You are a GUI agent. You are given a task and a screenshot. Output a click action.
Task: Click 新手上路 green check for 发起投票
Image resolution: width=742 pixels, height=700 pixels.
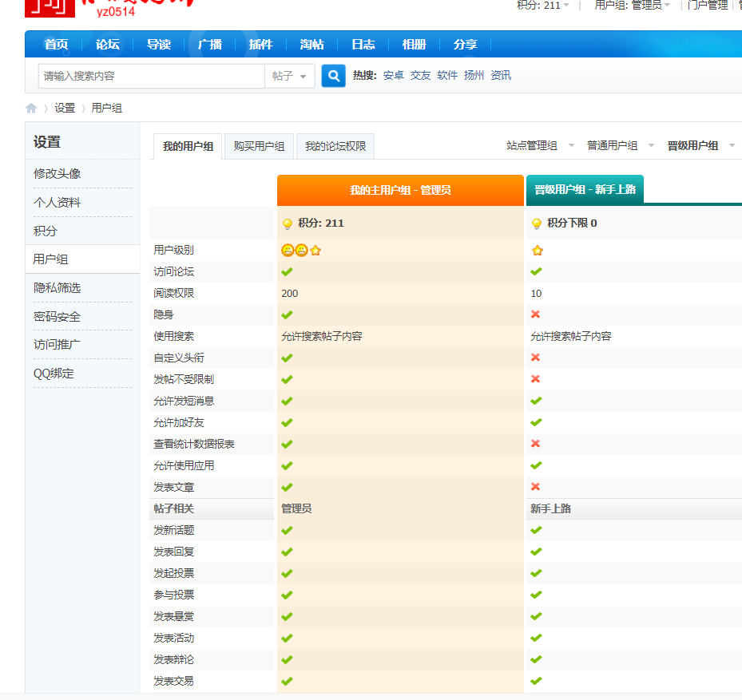pos(536,573)
